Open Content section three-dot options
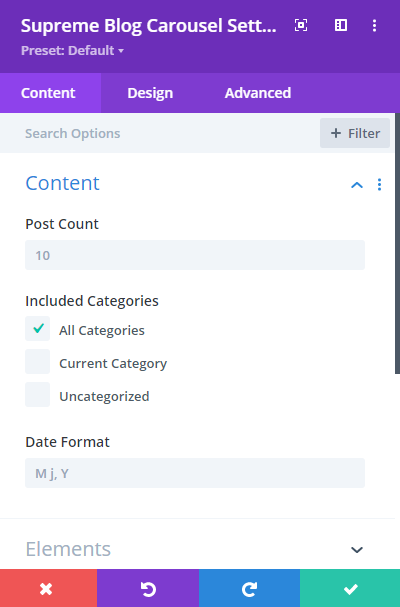Viewport: 400px width, 607px height. 379,185
